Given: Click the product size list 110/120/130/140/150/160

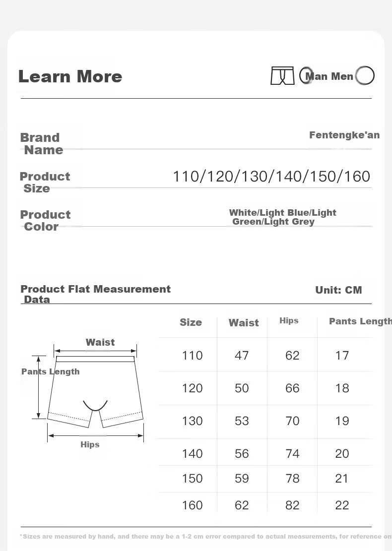Looking at the screenshot, I should tap(271, 177).
